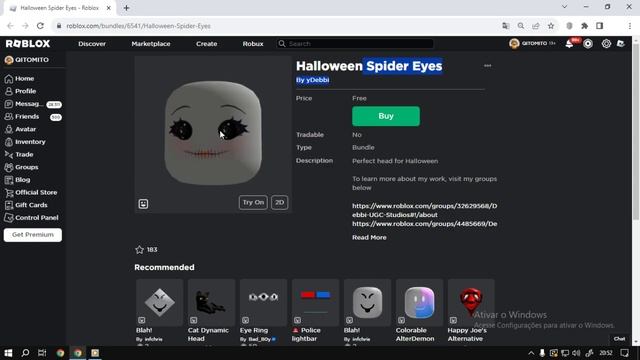Expand description with Read More
Viewport: 640px width, 360px height.
pyautogui.click(x=369, y=237)
